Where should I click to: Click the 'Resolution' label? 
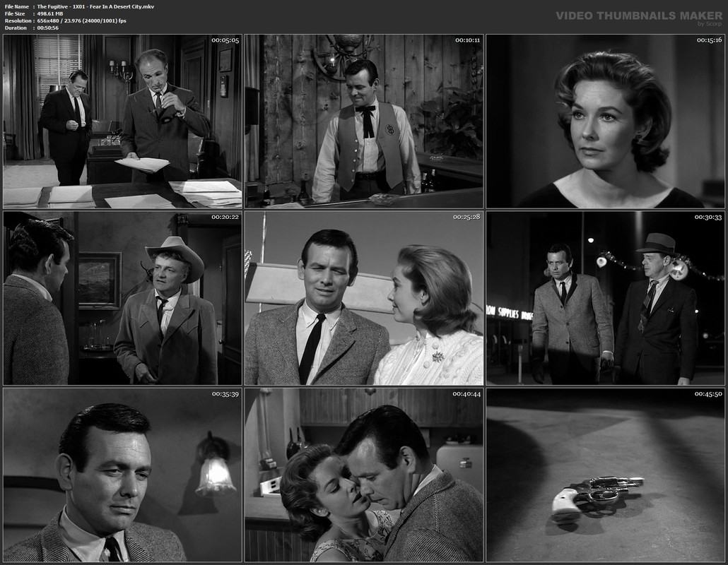coord(18,20)
